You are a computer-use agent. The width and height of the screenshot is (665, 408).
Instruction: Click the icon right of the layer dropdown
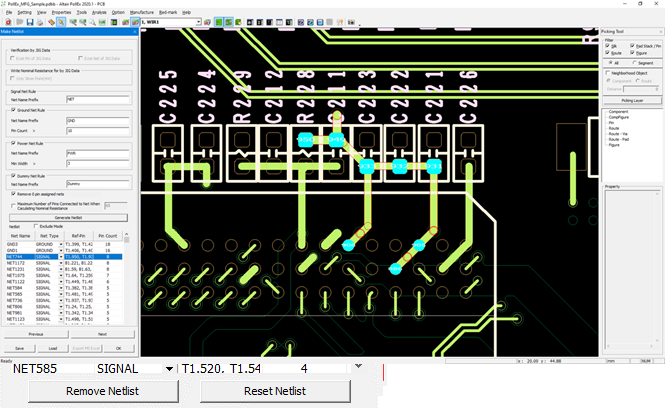205,20
